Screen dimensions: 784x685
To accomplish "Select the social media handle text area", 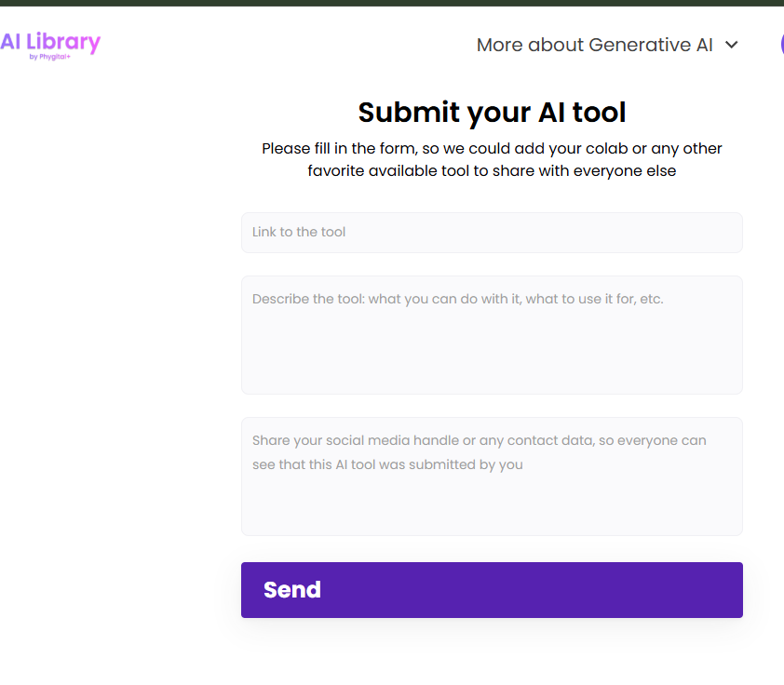I will coord(492,477).
